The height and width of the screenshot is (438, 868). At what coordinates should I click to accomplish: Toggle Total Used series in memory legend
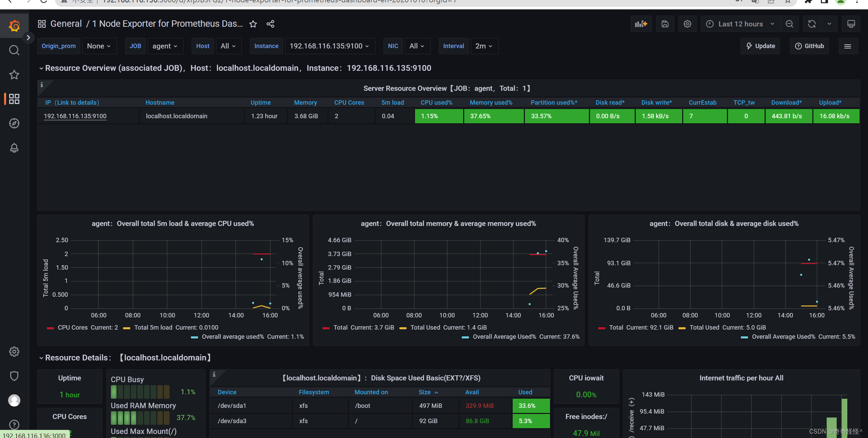coord(425,328)
